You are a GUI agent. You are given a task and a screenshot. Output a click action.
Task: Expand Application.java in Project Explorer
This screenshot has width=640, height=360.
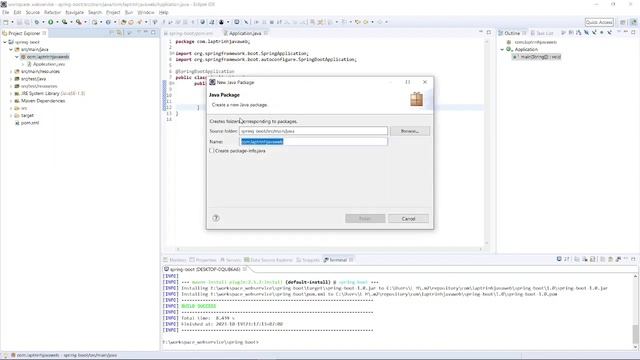(23, 64)
